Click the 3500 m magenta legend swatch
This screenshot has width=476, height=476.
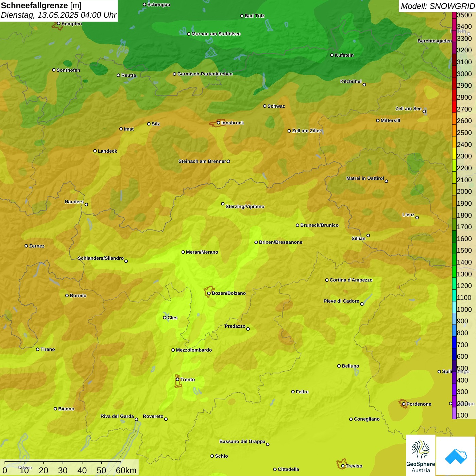(454, 15)
